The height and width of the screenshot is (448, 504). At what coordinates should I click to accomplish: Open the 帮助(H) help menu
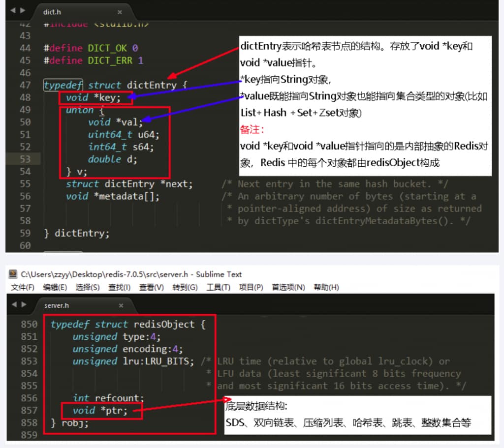point(326,287)
